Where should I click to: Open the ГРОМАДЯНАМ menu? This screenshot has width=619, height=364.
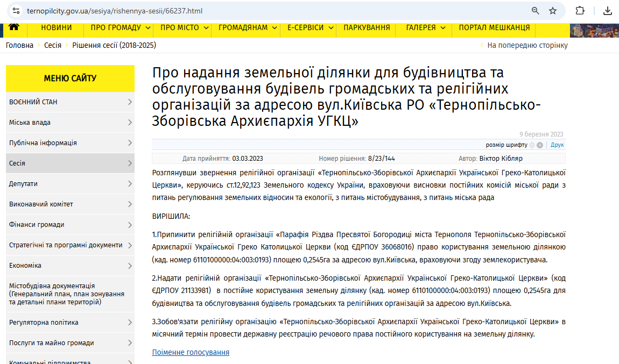[x=243, y=27]
